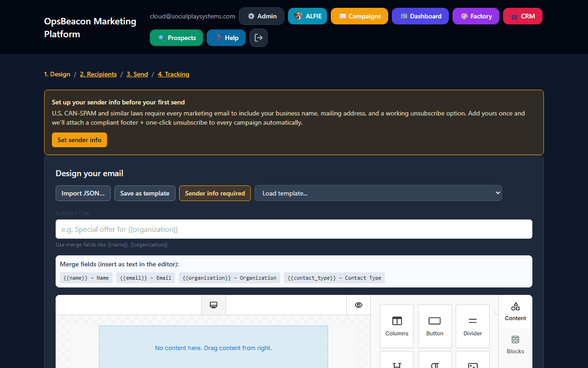Click Save as template
Screen dimensions: 588x368
click(145, 193)
